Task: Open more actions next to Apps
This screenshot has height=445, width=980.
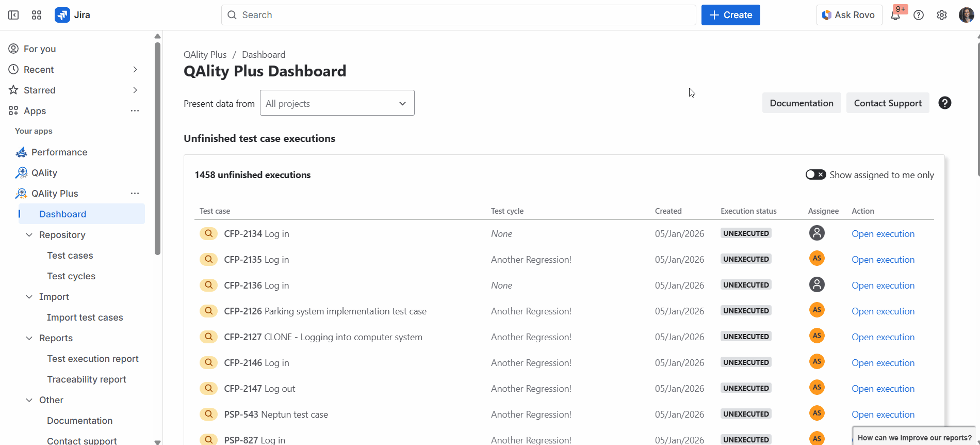Action: pyautogui.click(x=135, y=111)
